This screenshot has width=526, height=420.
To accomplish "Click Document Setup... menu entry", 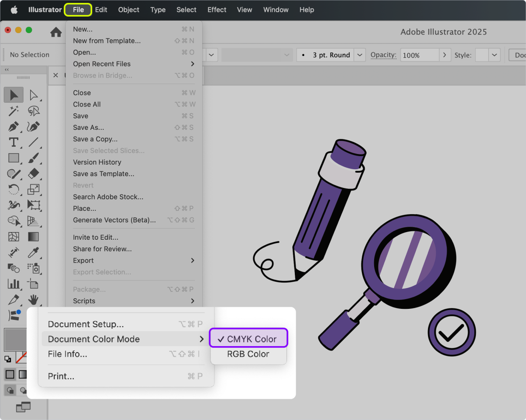I will tap(86, 324).
